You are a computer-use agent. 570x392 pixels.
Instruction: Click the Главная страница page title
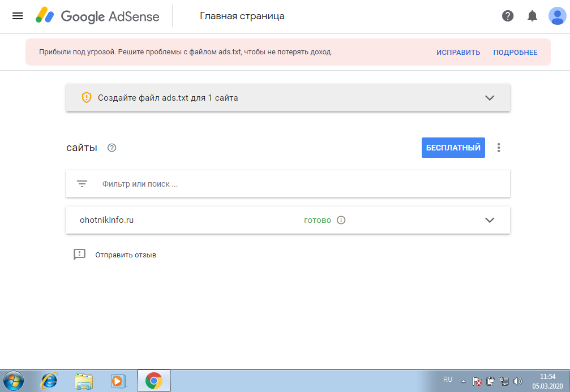point(242,16)
